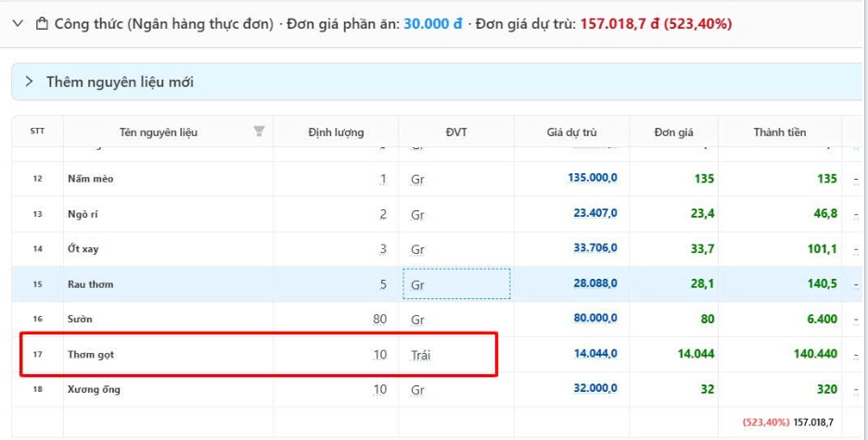Click Đơn giá 28,1 for Rau thơm

[x=703, y=283]
